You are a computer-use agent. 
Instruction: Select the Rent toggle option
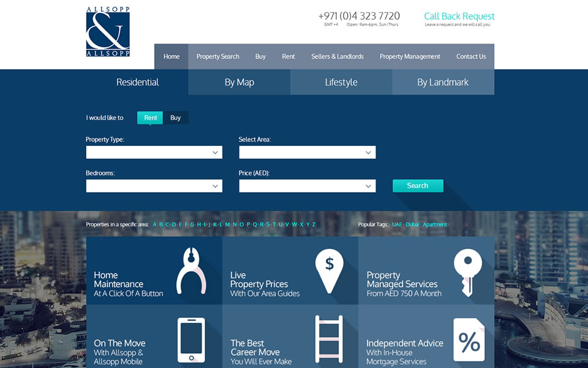(x=150, y=118)
